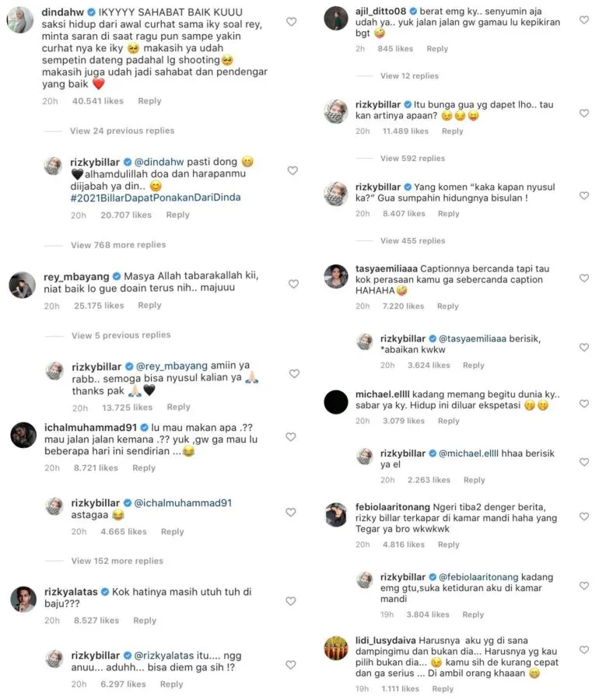Viewport: 606px width, 700px height.
Task: Toggle like on rizkybillar's 'astagaa' reply
Action: pos(291,512)
